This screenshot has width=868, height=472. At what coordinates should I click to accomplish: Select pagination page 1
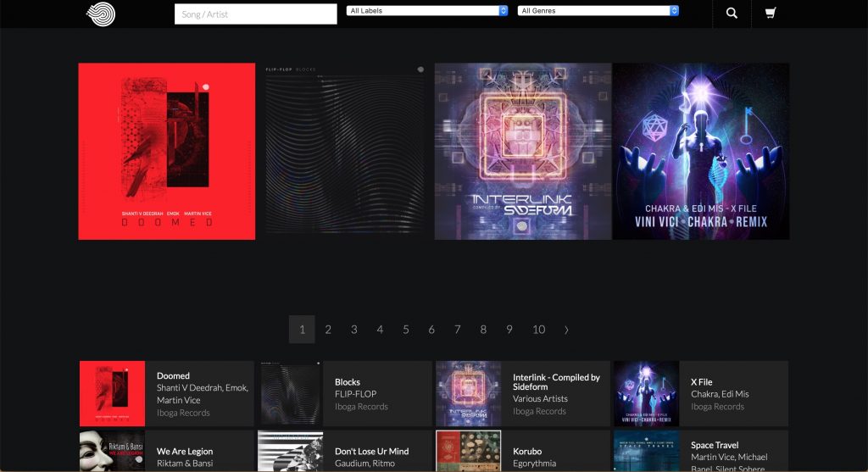tap(302, 330)
